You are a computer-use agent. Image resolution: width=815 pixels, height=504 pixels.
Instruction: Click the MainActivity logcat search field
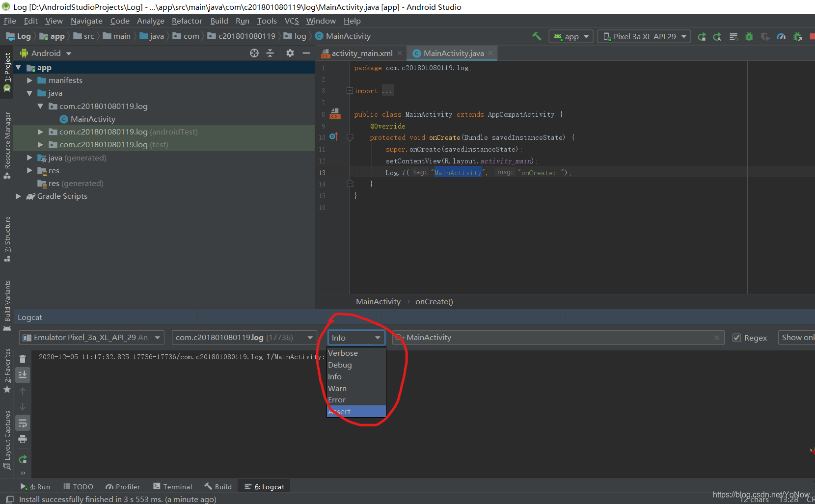pos(558,338)
